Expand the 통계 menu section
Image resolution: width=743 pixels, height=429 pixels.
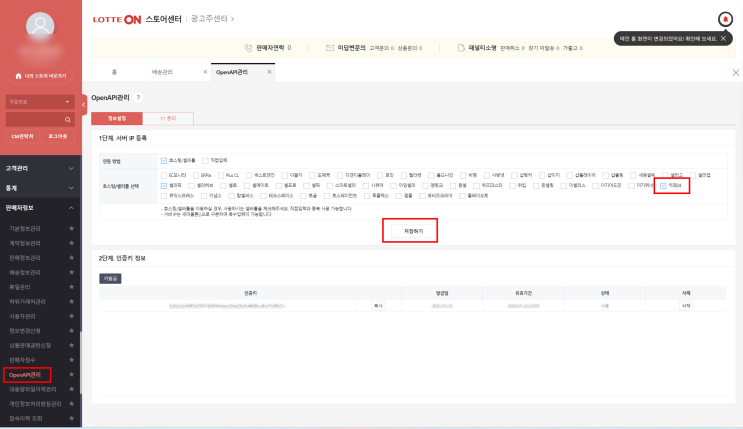[40, 188]
